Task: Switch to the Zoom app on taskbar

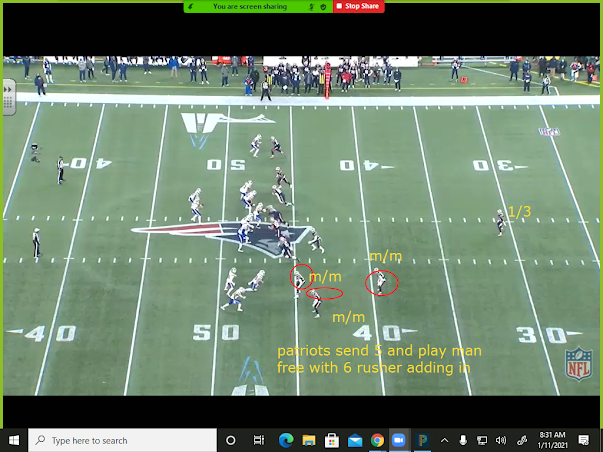Action: (x=399, y=440)
